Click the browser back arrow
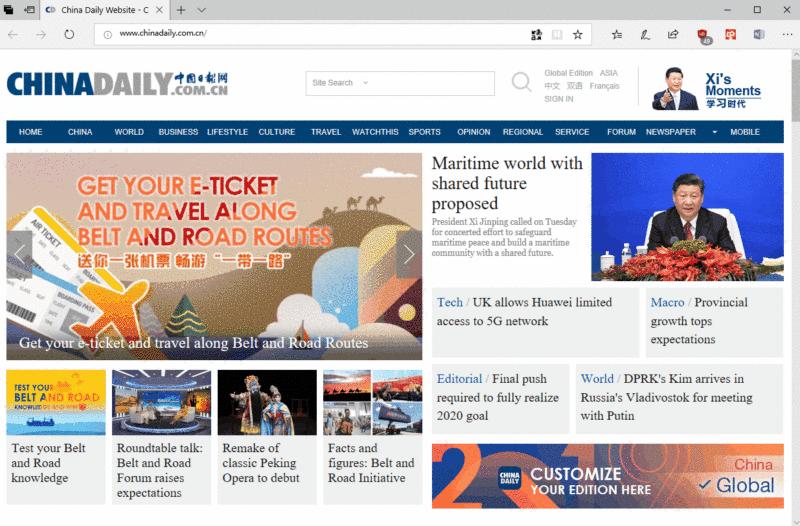The width and height of the screenshot is (800, 526). tap(13, 35)
